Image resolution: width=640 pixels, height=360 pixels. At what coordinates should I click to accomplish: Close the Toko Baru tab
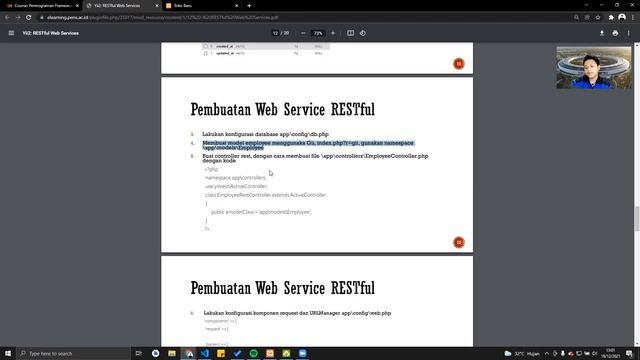[x=236, y=6]
